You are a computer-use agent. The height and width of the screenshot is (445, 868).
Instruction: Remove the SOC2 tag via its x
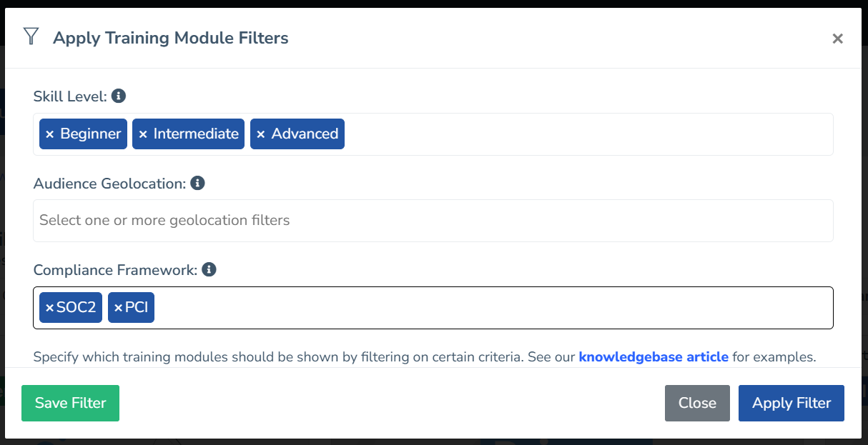point(49,308)
